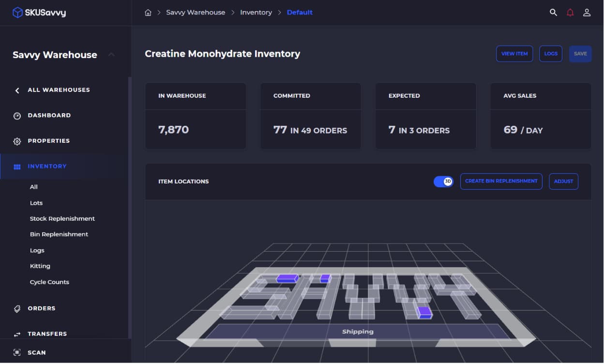This screenshot has height=364, width=604.
Task: Open the user profile icon
Action: [587, 13]
